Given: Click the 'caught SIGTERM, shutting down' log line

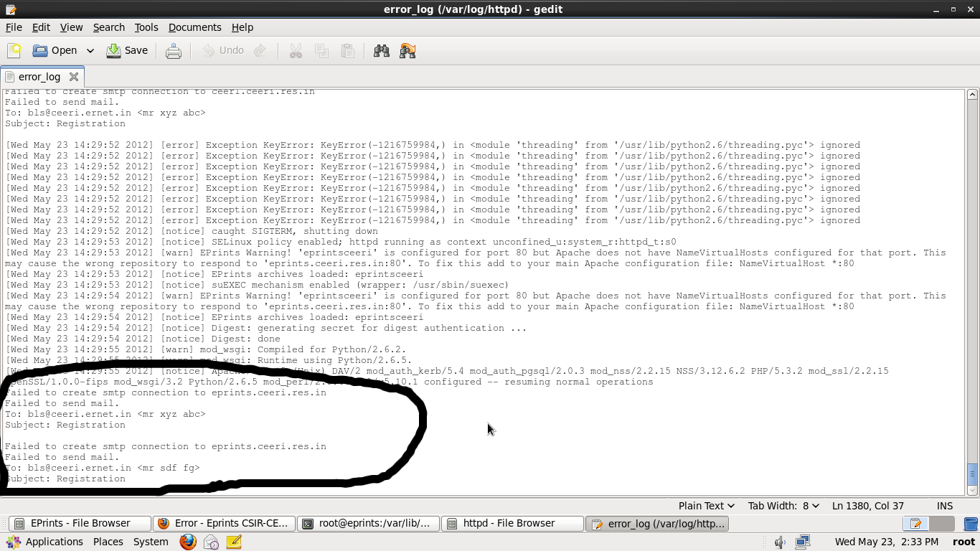Looking at the screenshot, I should (x=192, y=231).
